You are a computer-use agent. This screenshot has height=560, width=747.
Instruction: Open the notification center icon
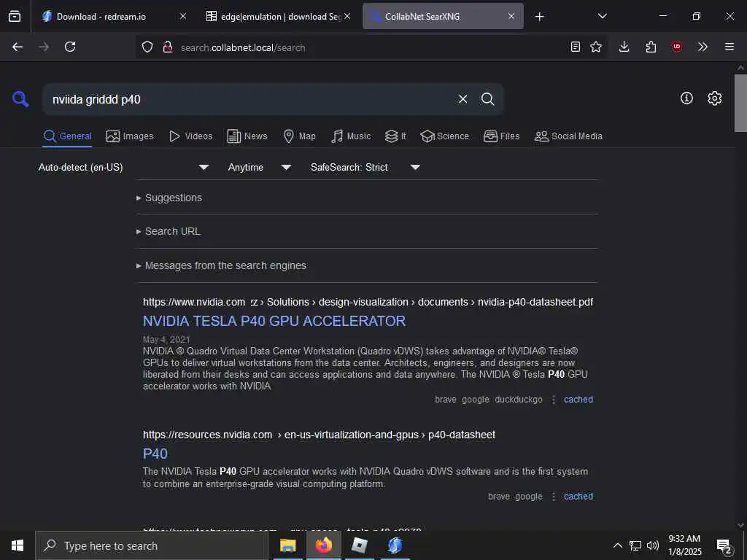[x=724, y=545]
